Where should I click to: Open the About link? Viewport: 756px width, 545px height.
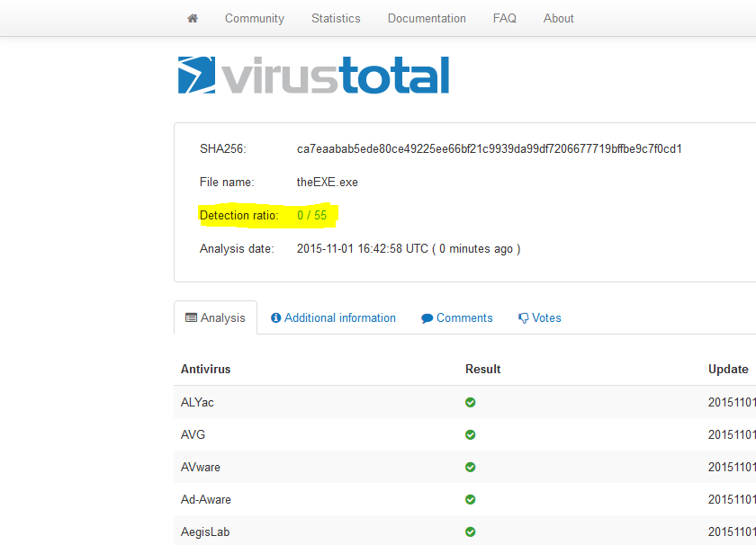tap(558, 18)
